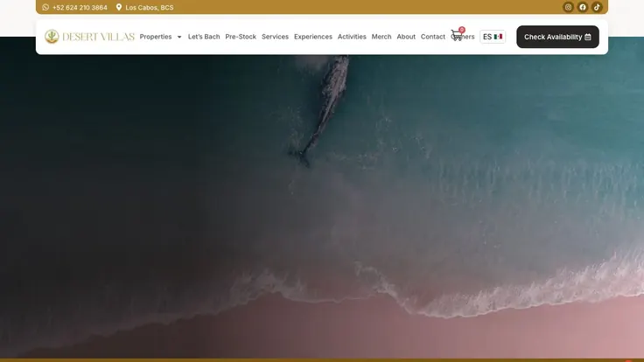The height and width of the screenshot is (362, 644).
Task: Go to the Contact page
Action: [433, 37]
